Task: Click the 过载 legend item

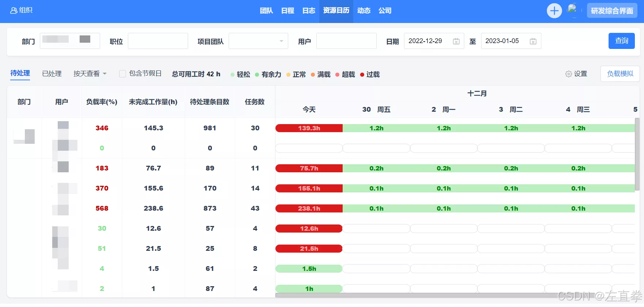Action: click(370, 74)
